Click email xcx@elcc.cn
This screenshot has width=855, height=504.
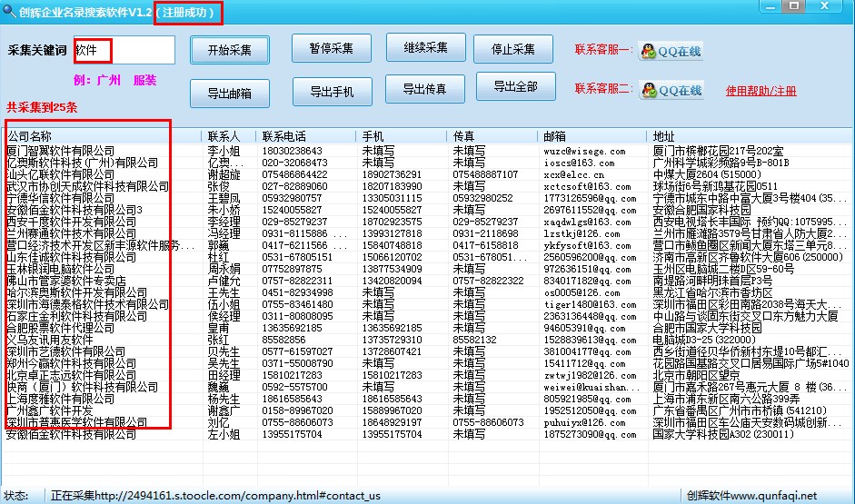tap(574, 174)
